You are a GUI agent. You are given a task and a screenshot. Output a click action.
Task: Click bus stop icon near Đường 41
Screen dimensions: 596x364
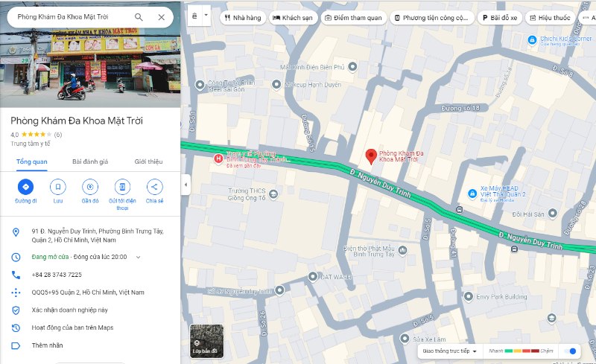pos(460,210)
